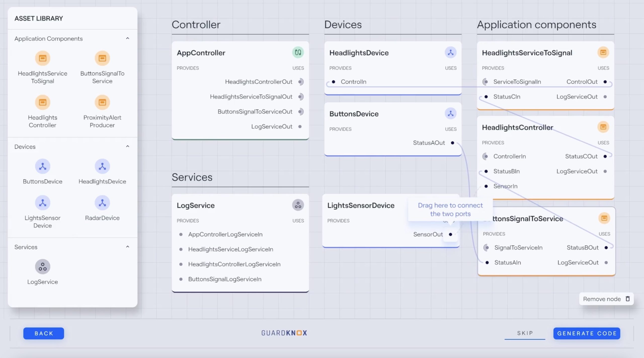This screenshot has height=358, width=644.
Task: Select ButtonsSignalToService library icon
Action: point(102,58)
